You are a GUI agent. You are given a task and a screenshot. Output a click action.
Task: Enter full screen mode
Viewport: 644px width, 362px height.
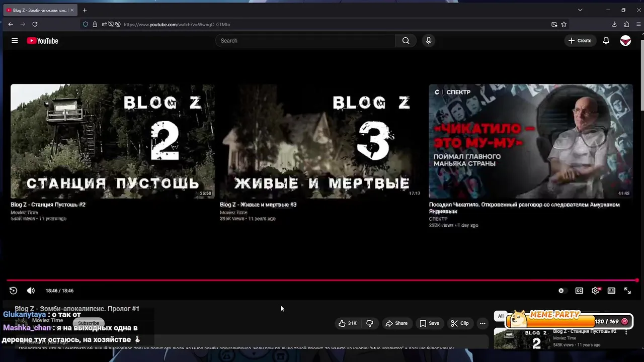tap(627, 291)
